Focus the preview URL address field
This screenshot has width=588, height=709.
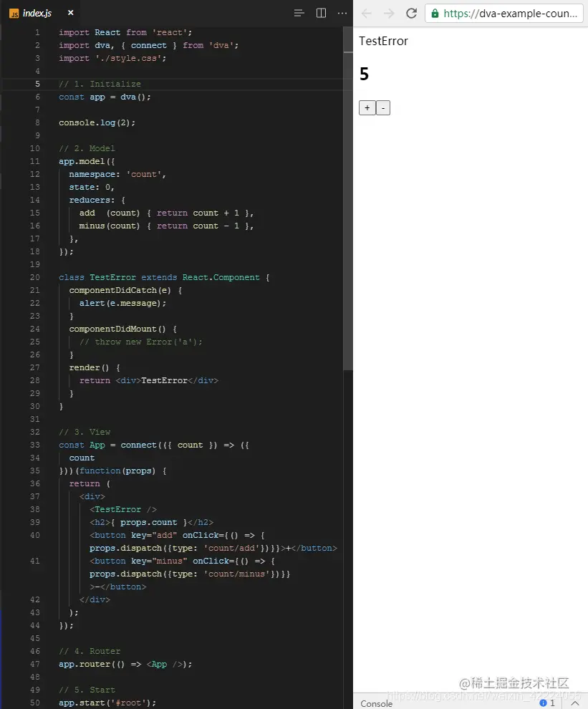point(504,14)
